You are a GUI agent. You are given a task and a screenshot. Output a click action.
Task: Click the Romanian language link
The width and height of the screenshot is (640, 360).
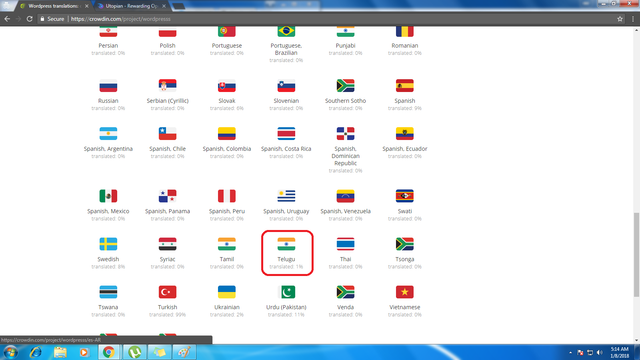[404, 46]
